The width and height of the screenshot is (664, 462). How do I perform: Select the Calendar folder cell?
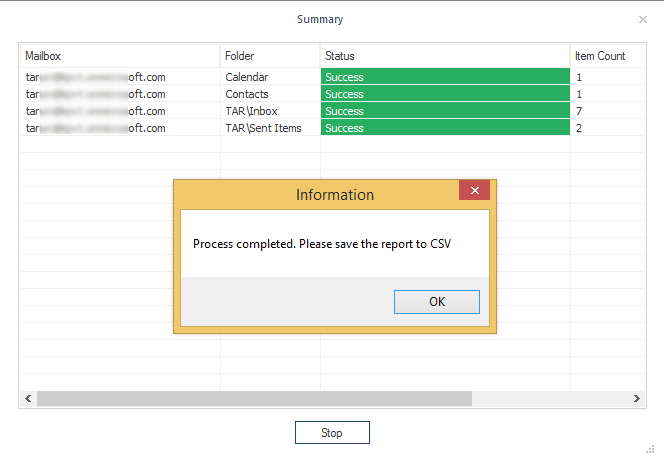270,77
